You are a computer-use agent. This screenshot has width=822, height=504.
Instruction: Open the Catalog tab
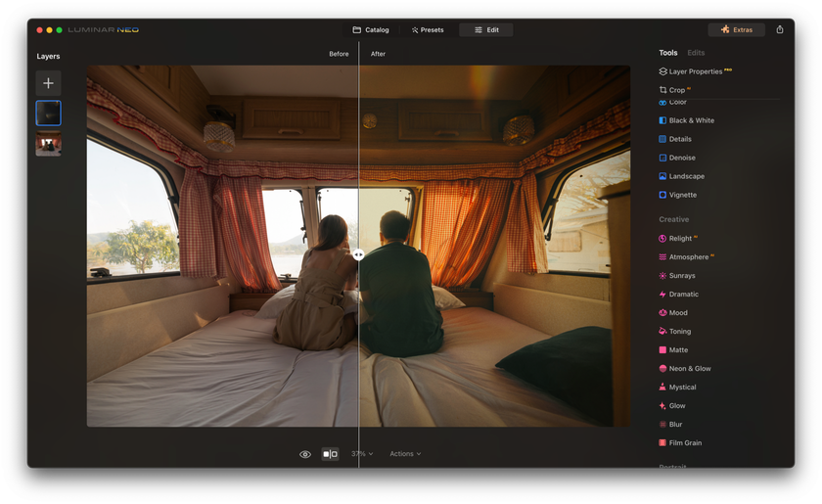coord(371,30)
